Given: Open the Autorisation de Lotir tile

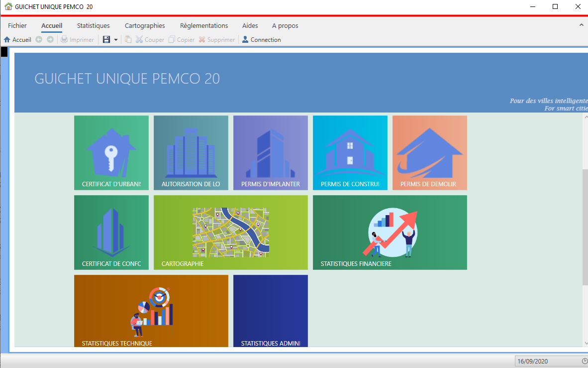Looking at the screenshot, I should click(191, 153).
